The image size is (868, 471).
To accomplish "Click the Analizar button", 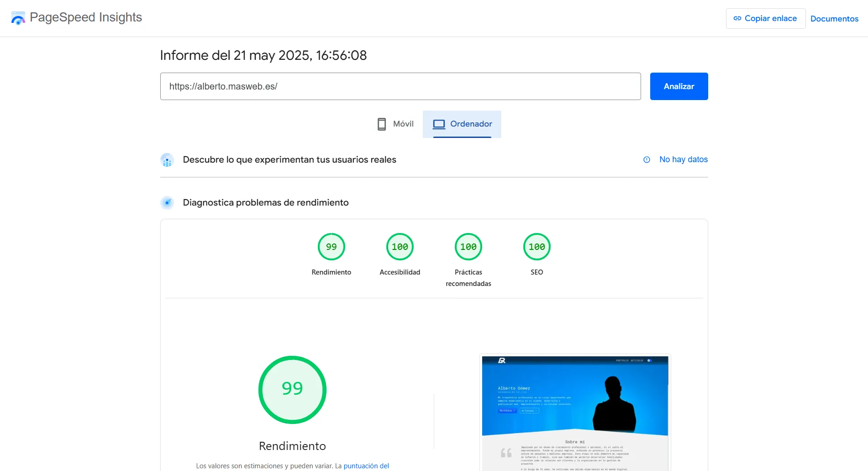I will click(679, 86).
